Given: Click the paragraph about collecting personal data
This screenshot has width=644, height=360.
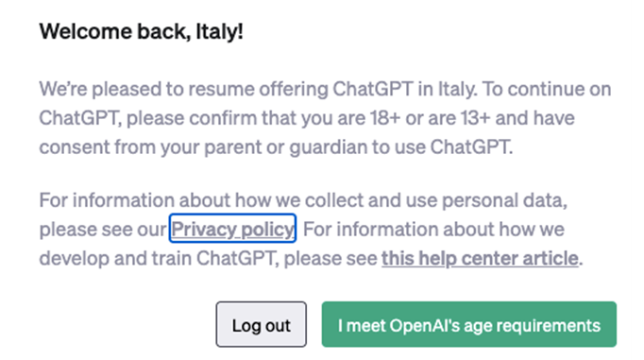Looking at the screenshot, I should pos(311,229).
